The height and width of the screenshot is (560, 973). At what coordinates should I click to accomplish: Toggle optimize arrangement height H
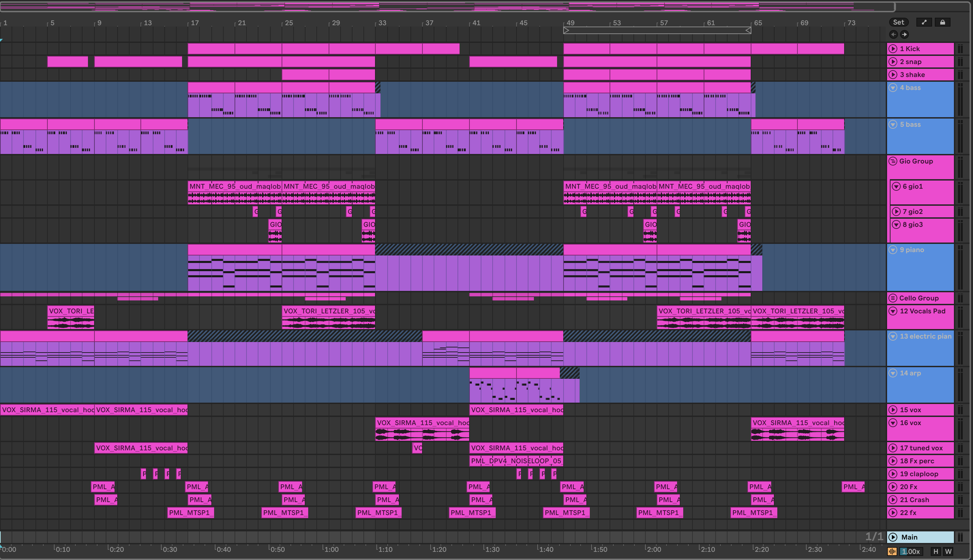pos(935,551)
